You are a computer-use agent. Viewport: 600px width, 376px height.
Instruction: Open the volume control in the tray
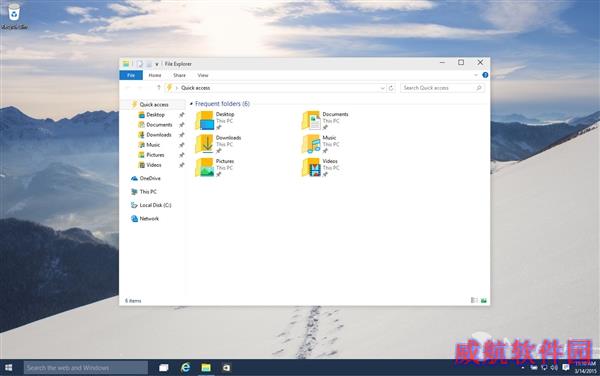point(554,368)
